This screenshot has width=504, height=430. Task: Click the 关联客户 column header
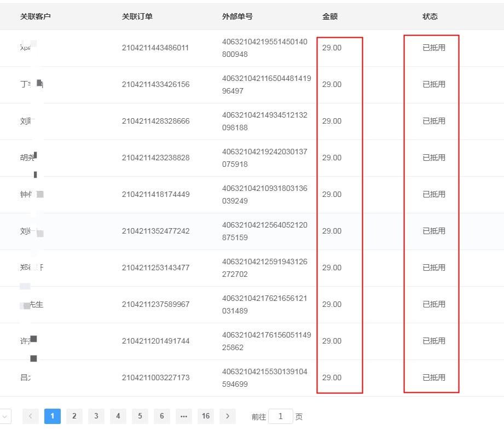[x=35, y=16]
